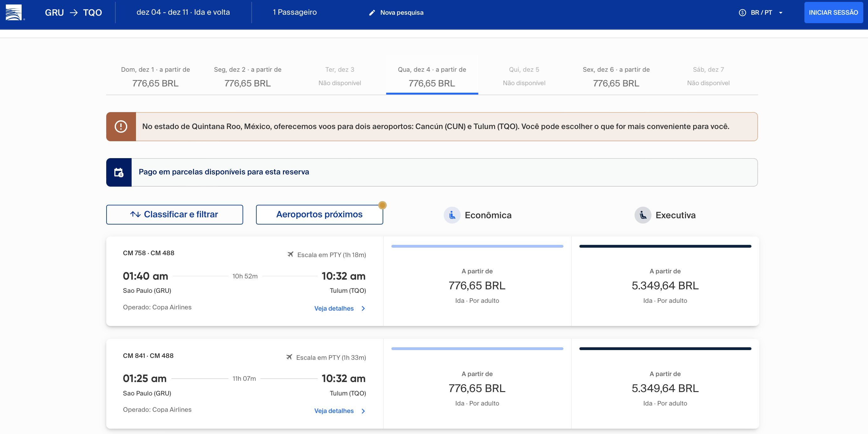
Task: Open Classificar e filtrar
Action: point(175,214)
